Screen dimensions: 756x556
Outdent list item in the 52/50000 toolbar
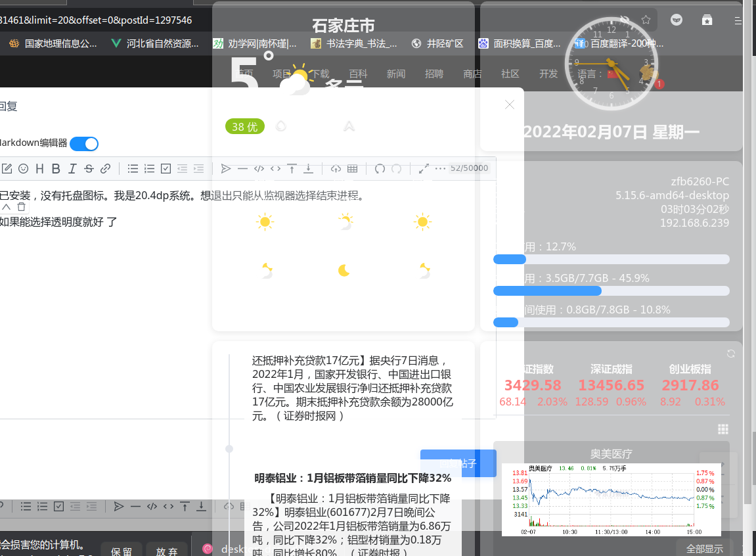pos(182,168)
